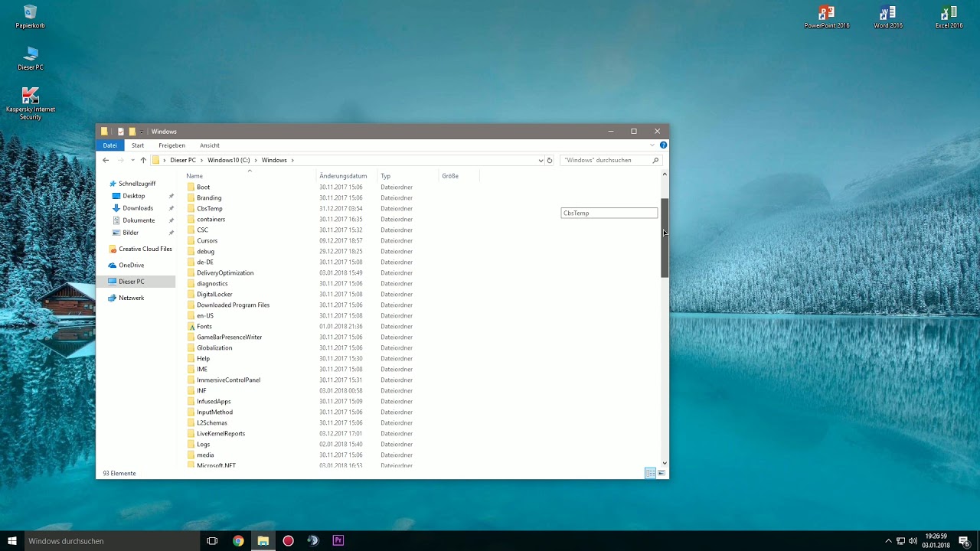The width and height of the screenshot is (980, 551).
Task: Switch to the Ansicht ribbon tab
Action: (x=210, y=145)
